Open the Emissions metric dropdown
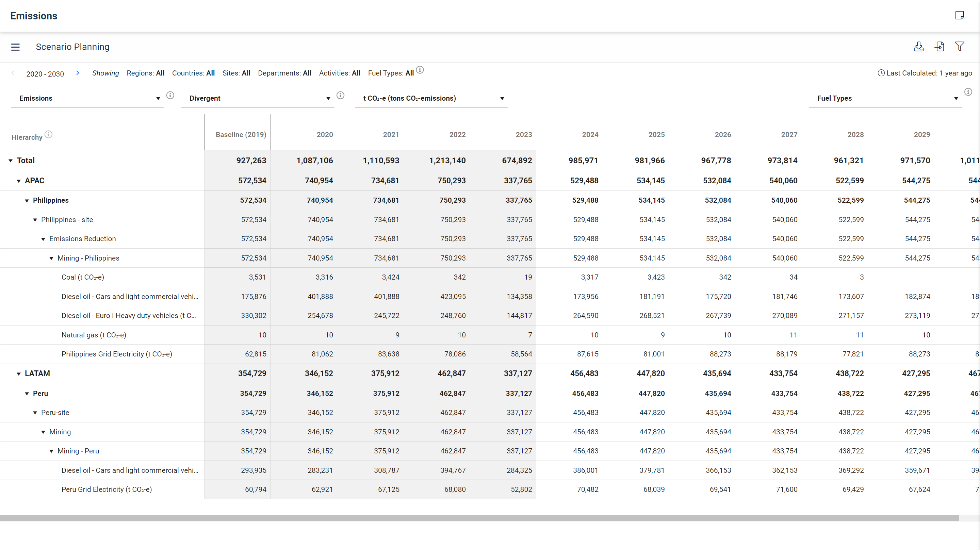The image size is (980, 550). (x=158, y=99)
